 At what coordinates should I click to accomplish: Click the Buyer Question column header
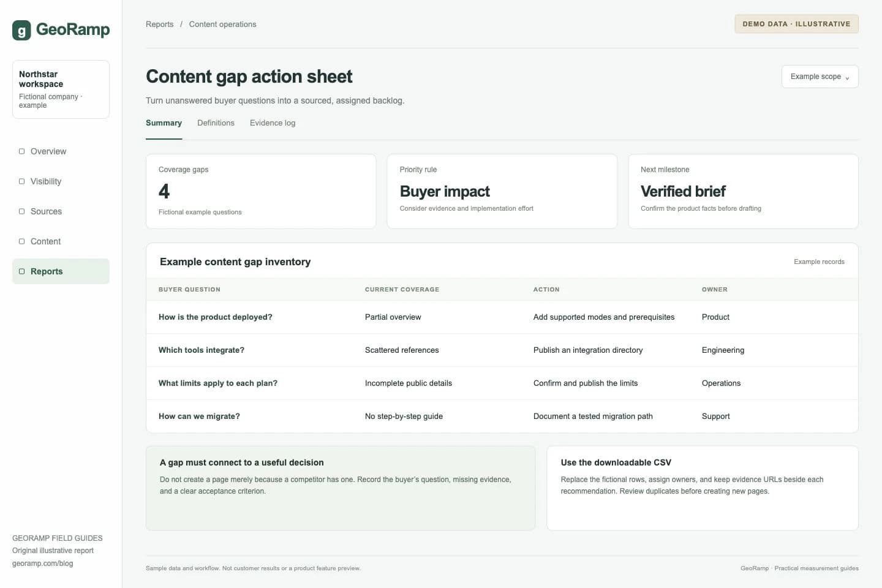pyautogui.click(x=189, y=290)
